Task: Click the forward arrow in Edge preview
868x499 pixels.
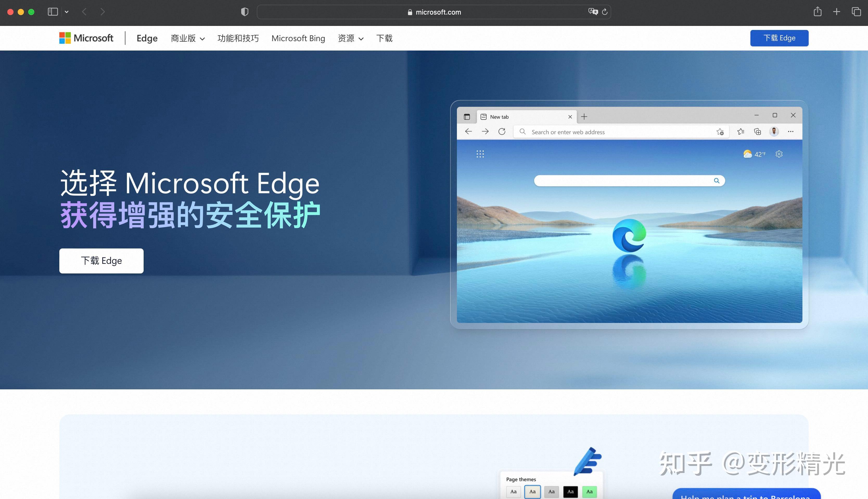Action: [485, 132]
